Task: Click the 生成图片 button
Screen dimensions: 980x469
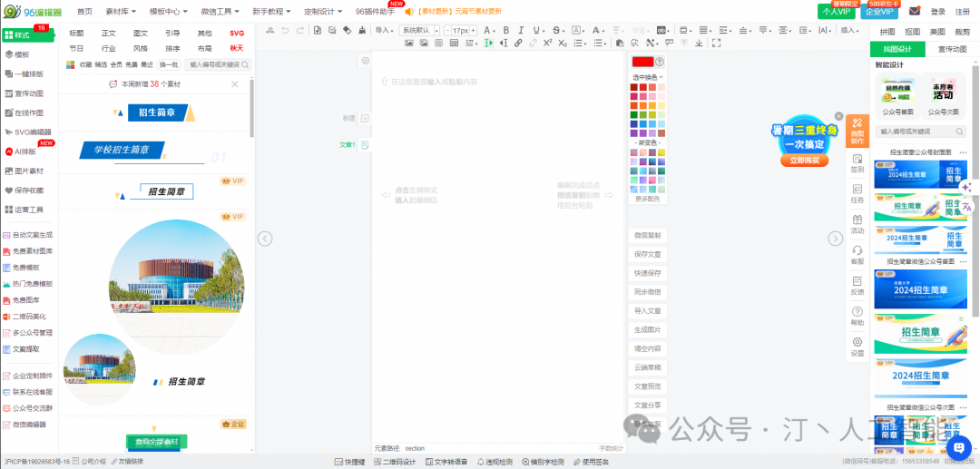Action: (x=648, y=329)
